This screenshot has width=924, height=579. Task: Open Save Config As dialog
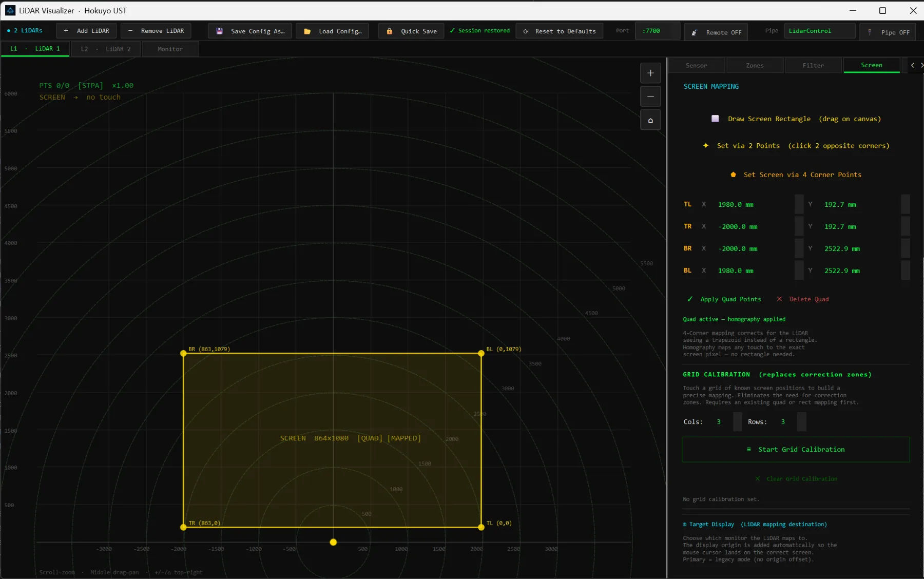[250, 31]
